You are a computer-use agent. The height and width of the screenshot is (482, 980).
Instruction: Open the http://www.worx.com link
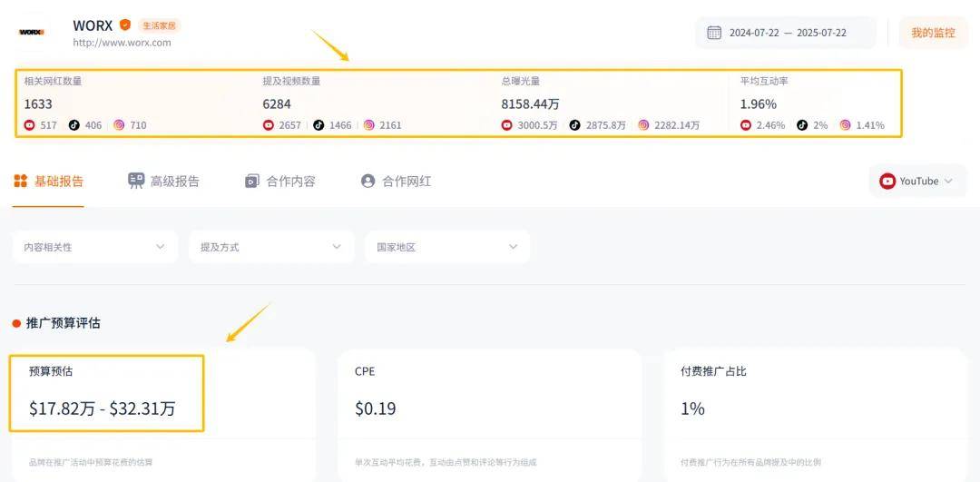point(122,43)
